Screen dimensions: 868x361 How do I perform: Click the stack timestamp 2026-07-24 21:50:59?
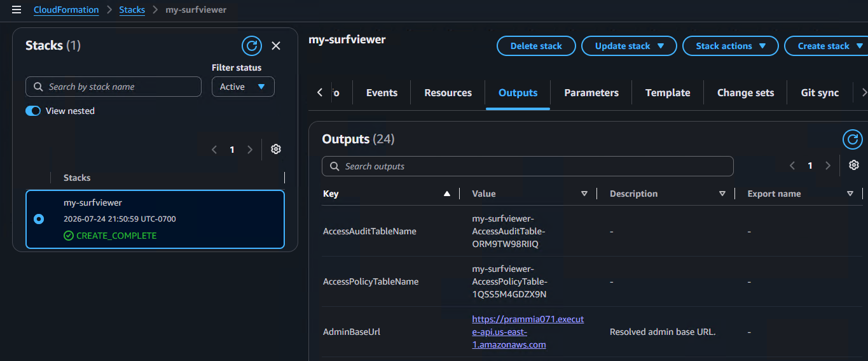pyautogui.click(x=120, y=219)
